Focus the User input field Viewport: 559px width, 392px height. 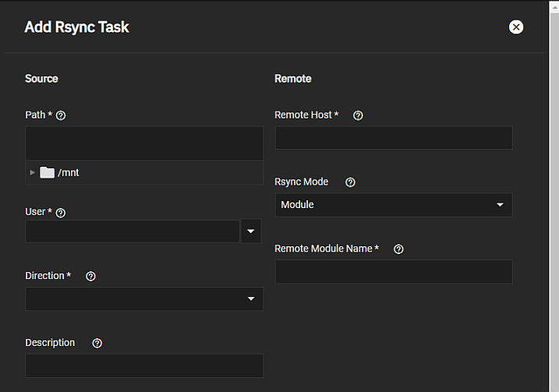pyautogui.click(x=132, y=231)
